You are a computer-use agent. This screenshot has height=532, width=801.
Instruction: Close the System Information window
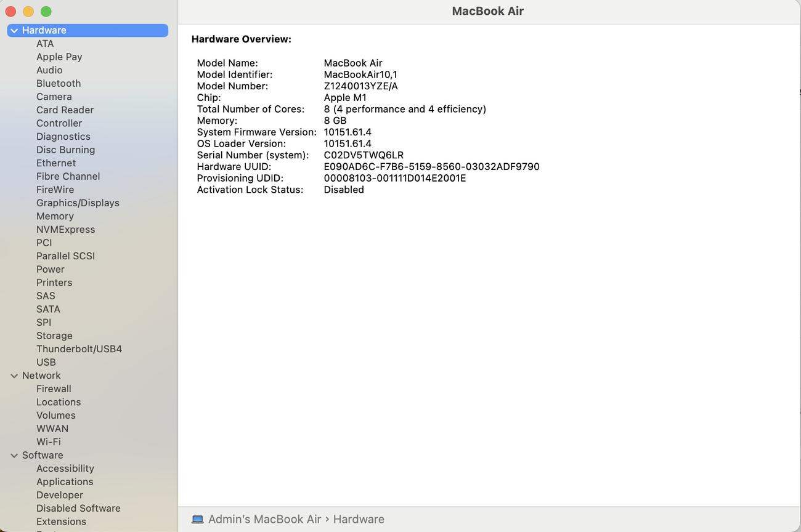[10, 12]
